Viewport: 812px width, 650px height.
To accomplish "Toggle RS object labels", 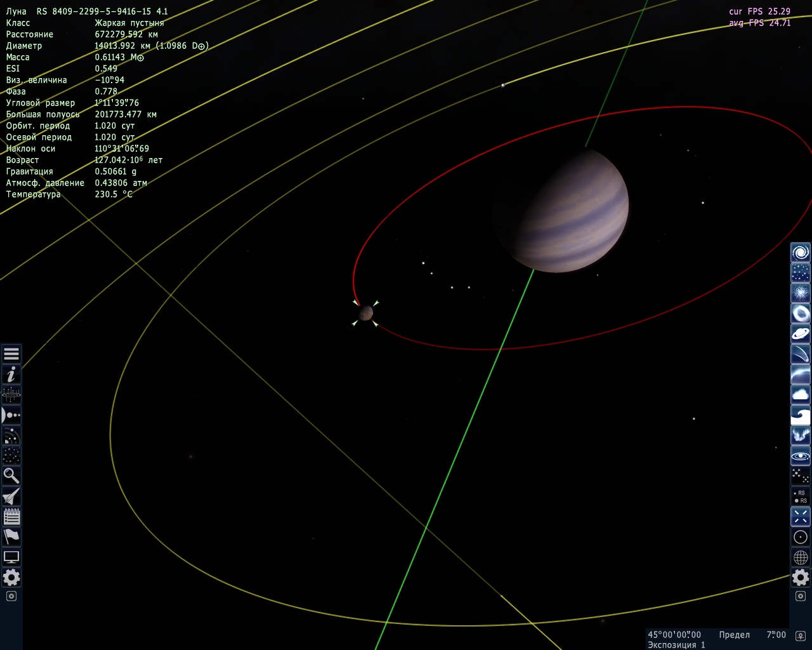I will (801, 496).
